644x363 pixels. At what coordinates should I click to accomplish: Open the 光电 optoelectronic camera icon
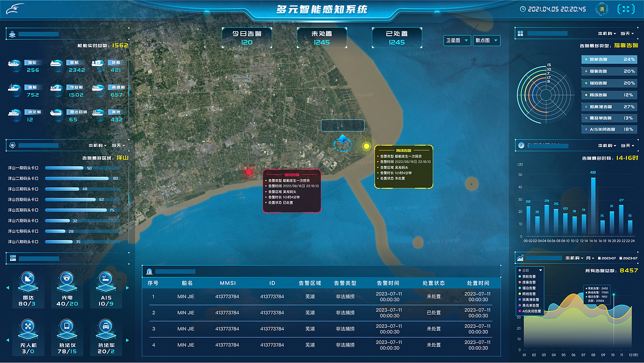tap(66, 281)
